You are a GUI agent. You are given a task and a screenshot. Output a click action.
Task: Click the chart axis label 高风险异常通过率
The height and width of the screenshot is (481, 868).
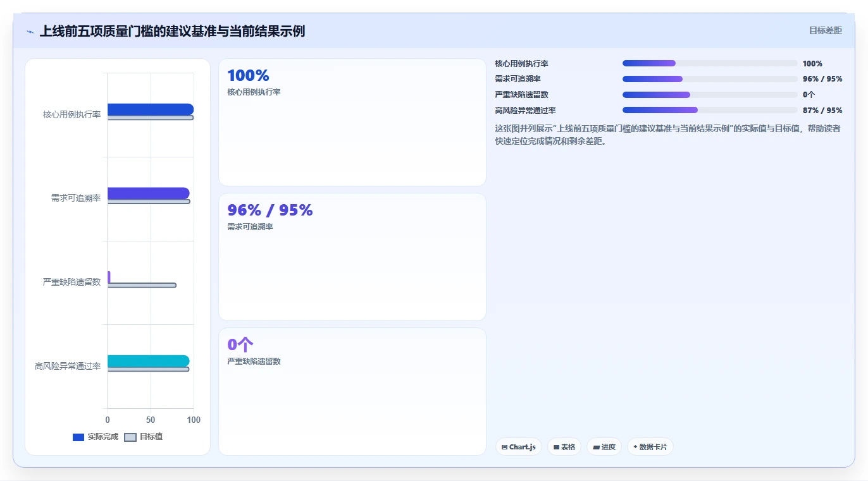(68, 366)
